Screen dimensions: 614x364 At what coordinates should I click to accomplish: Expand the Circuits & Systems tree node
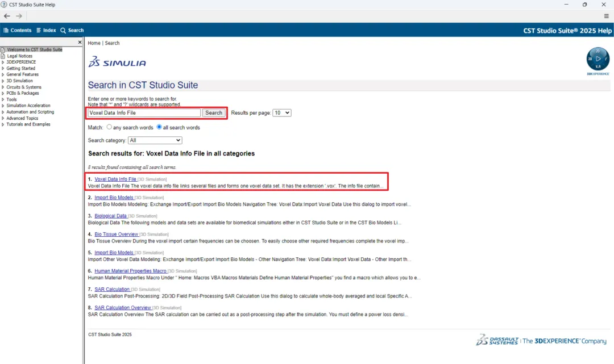(x=3, y=87)
